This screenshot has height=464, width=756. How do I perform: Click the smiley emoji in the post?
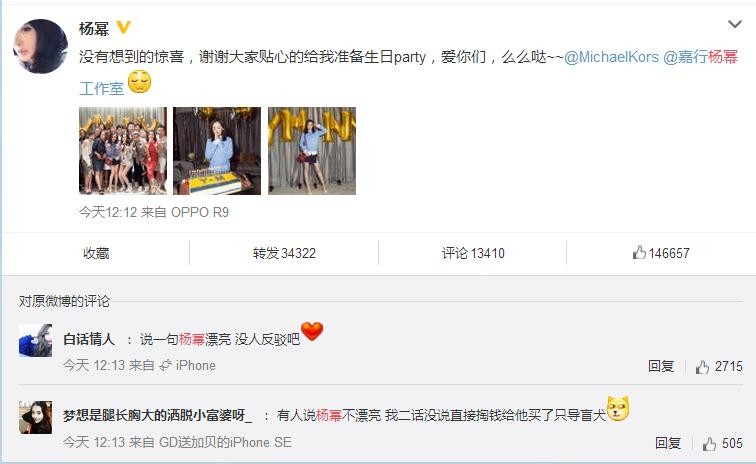pos(139,82)
